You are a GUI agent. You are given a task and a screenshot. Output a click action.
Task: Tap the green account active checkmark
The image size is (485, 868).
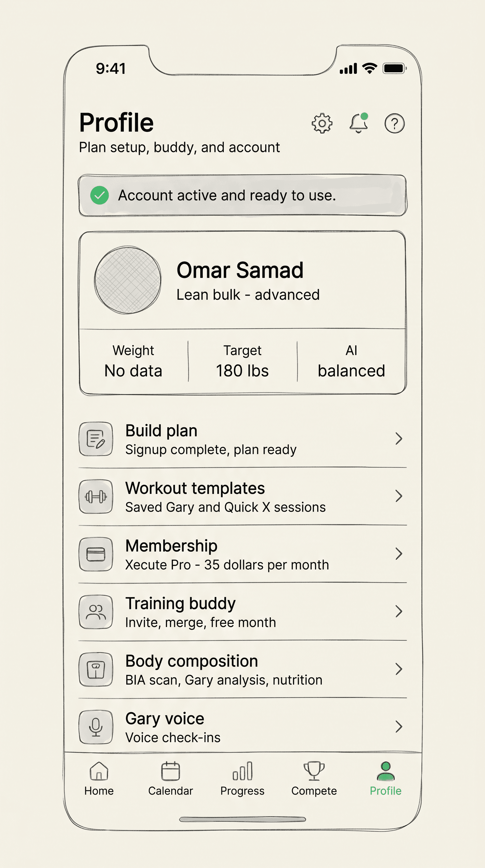click(99, 195)
